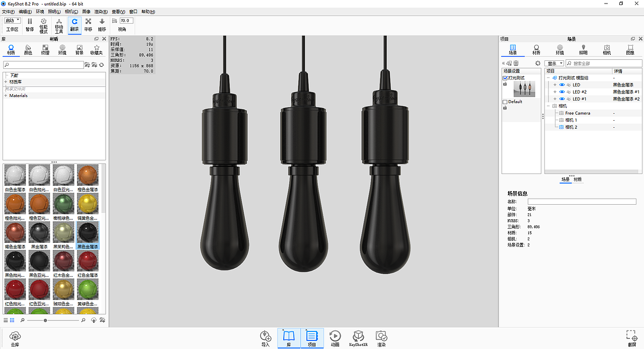Select Free Camera in scene tree
The width and height of the screenshot is (644, 349).
(577, 113)
